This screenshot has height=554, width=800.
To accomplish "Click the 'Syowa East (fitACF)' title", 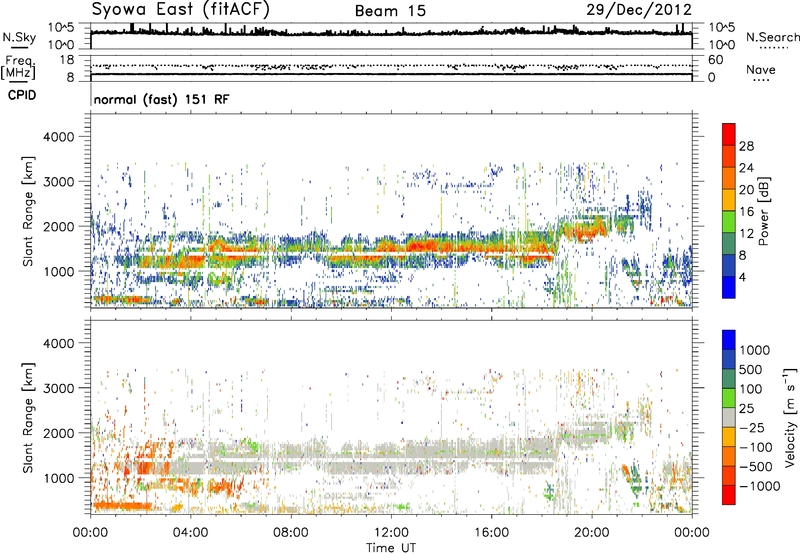I will 181,10.
